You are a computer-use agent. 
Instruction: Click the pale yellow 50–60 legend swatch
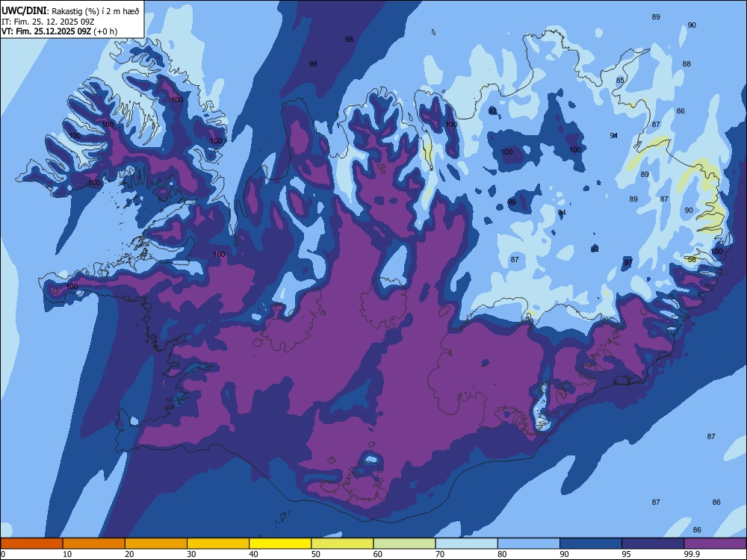[x=342, y=544]
